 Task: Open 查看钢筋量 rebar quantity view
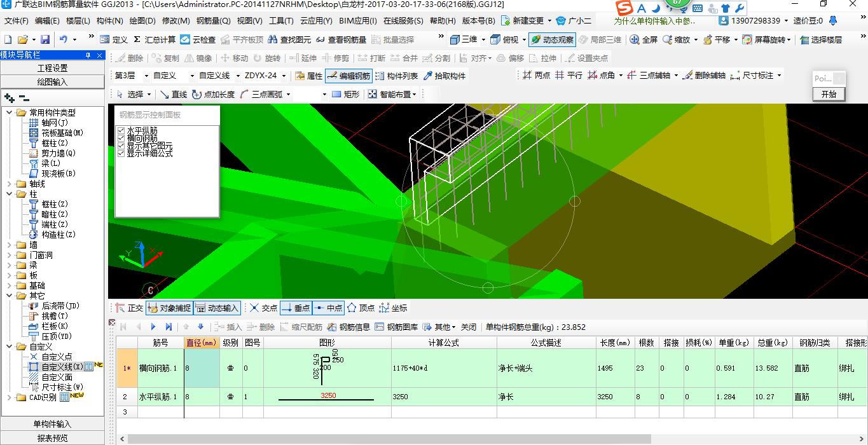click(x=341, y=39)
